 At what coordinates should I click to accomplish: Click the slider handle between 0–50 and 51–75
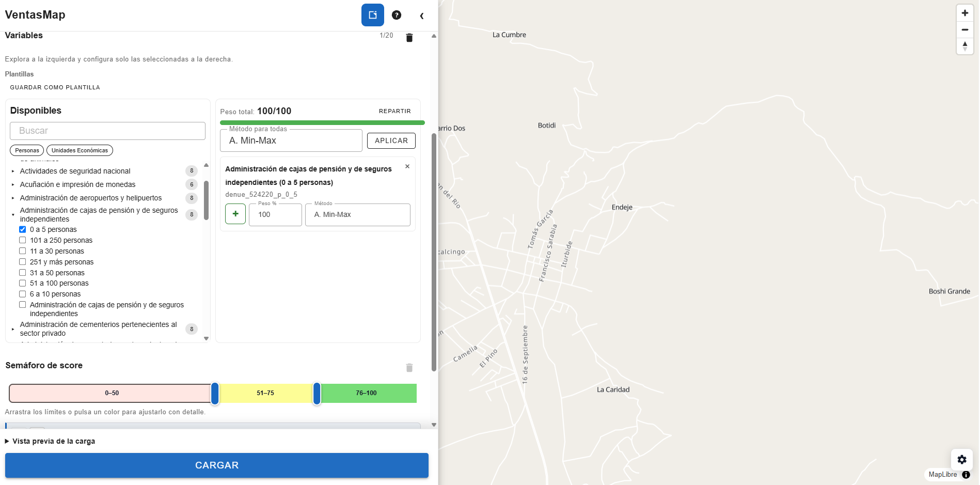point(215,394)
